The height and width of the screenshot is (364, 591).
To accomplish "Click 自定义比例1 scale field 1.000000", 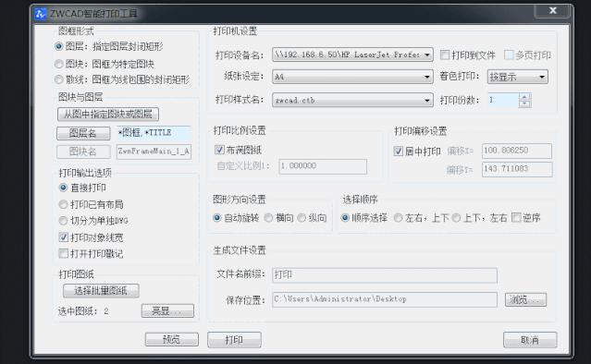I will coord(323,166).
